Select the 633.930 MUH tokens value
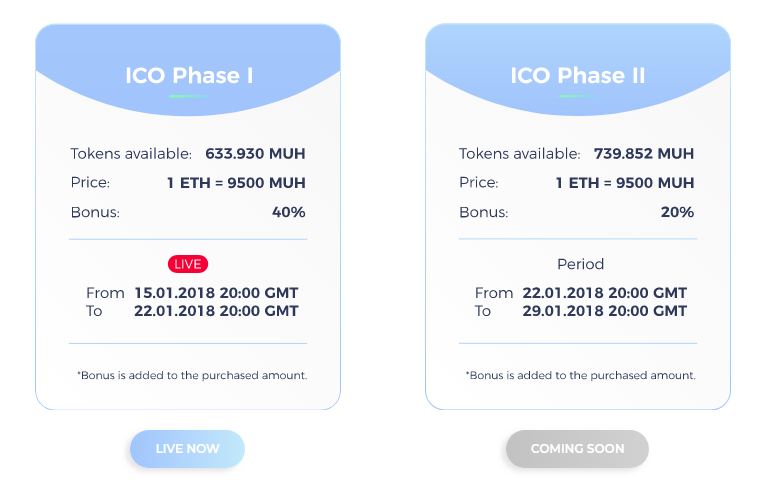 pyautogui.click(x=255, y=154)
